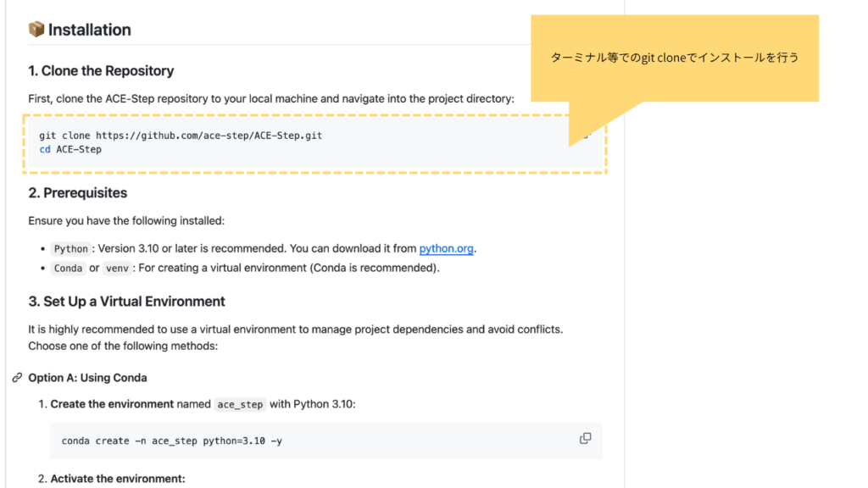Click the "cd ACE-Step" code line
Image resolution: width=868 pixels, height=488 pixels.
coord(70,149)
